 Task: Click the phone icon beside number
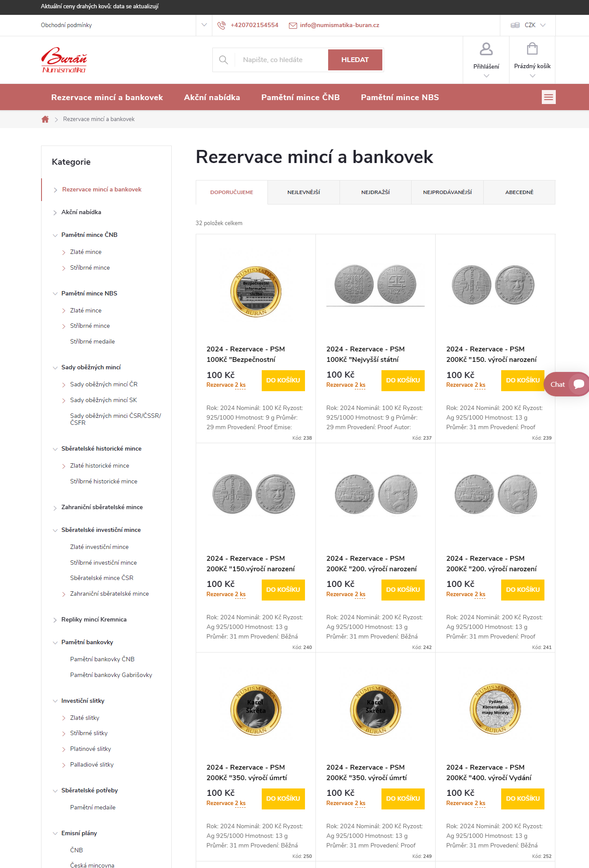(x=222, y=25)
